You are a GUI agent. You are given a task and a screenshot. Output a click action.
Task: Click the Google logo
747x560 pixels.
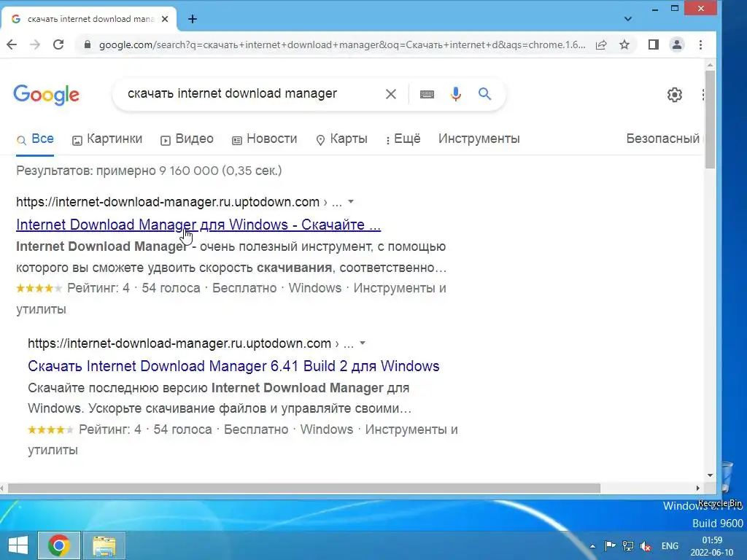point(46,95)
